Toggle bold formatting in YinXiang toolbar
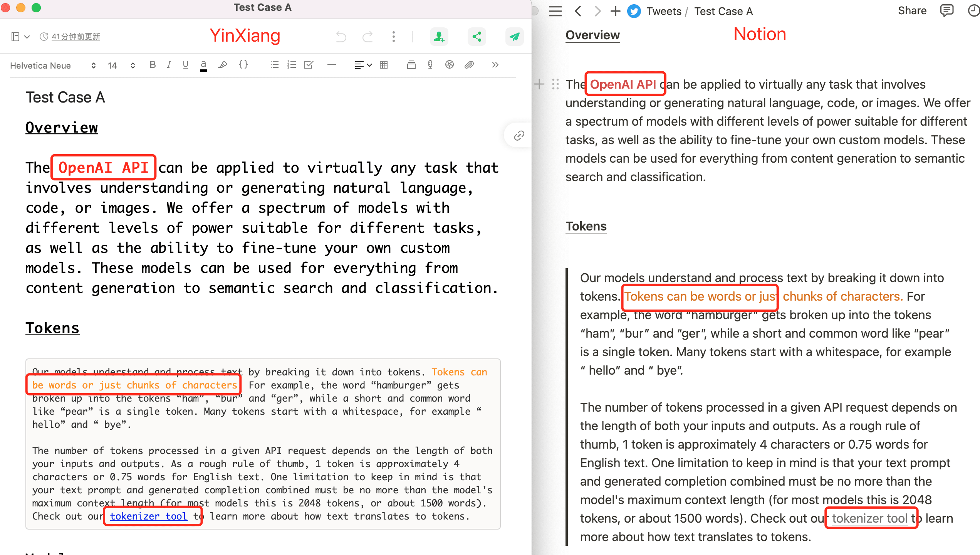The image size is (980, 555). point(153,65)
